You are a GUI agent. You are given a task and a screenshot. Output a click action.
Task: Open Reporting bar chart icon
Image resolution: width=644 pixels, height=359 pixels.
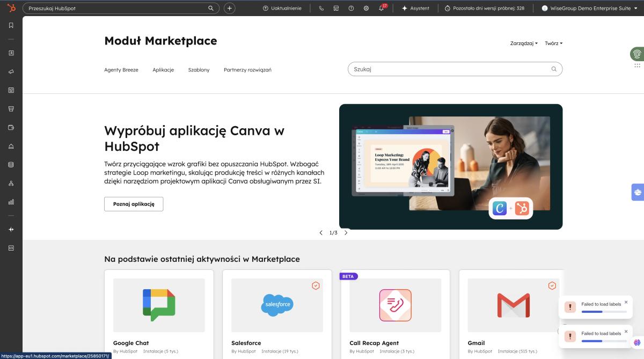tap(11, 202)
